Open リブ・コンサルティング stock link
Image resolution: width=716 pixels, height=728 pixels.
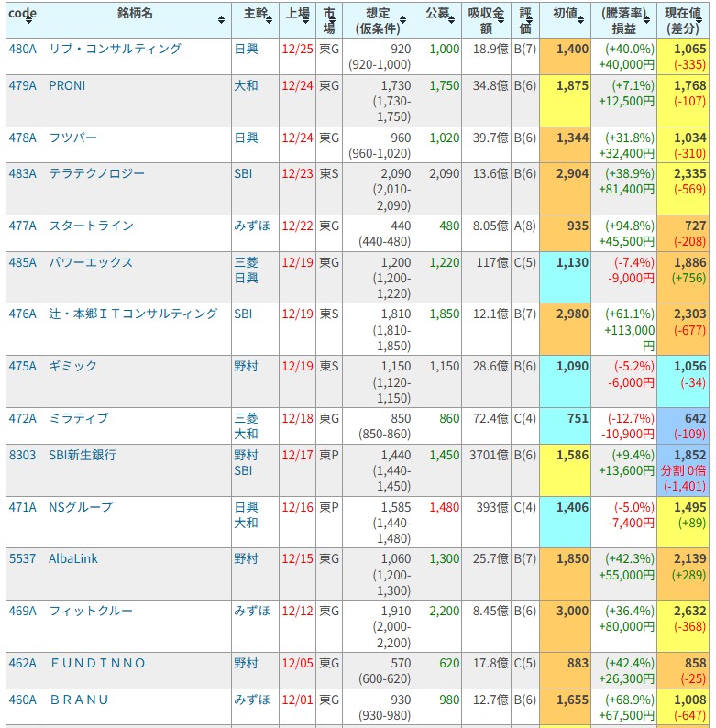[115, 49]
